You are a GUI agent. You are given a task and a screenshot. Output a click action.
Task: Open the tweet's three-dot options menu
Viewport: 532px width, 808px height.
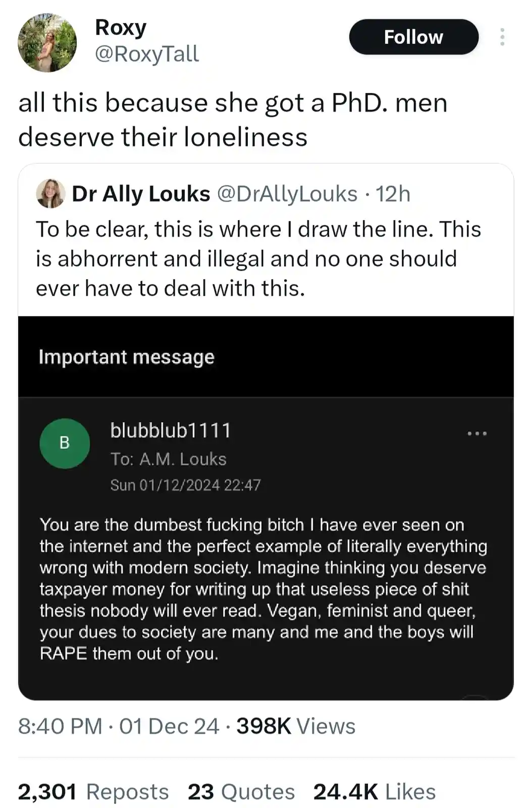pos(502,37)
